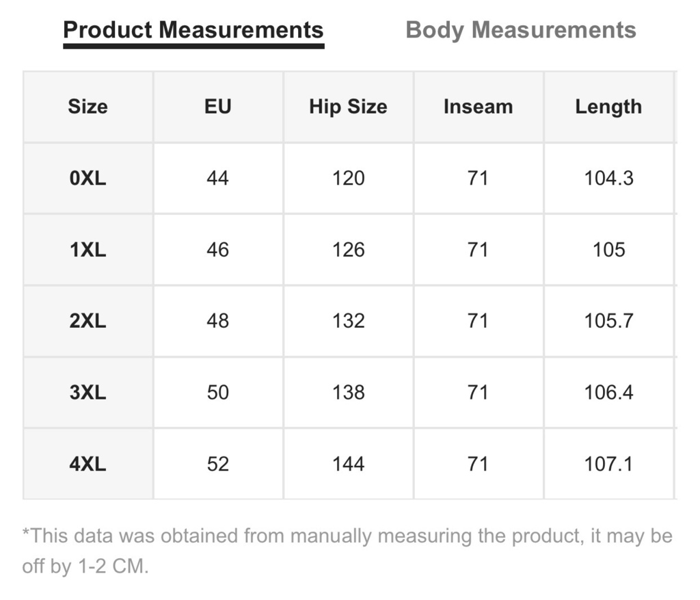The height and width of the screenshot is (600, 700).
Task: Click the length 104.3 cell
Action: click(x=608, y=179)
